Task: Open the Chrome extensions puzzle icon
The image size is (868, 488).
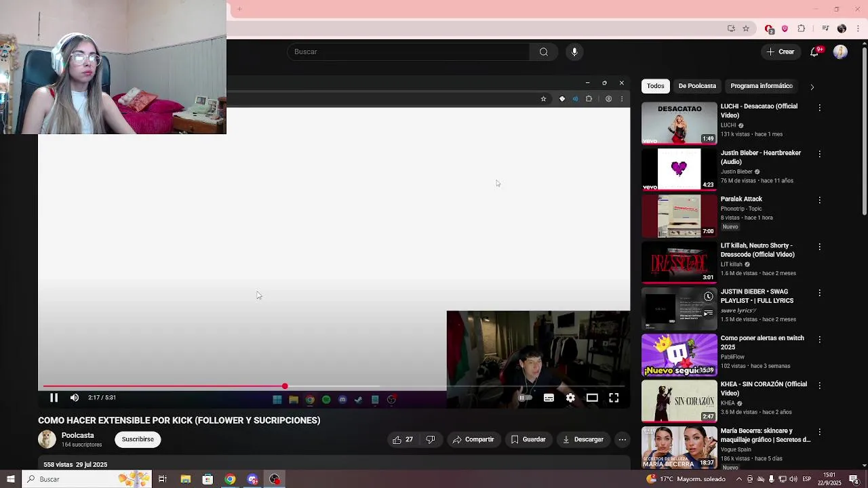Action: tap(802, 28)
